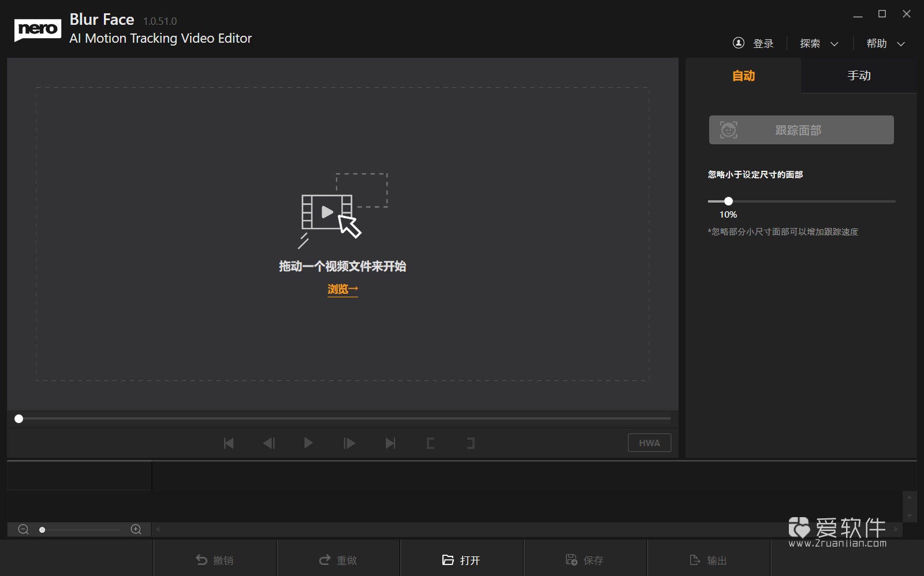Toggle HWA hardware acceleration
924x576 pixels.
[x=649, y=443]
